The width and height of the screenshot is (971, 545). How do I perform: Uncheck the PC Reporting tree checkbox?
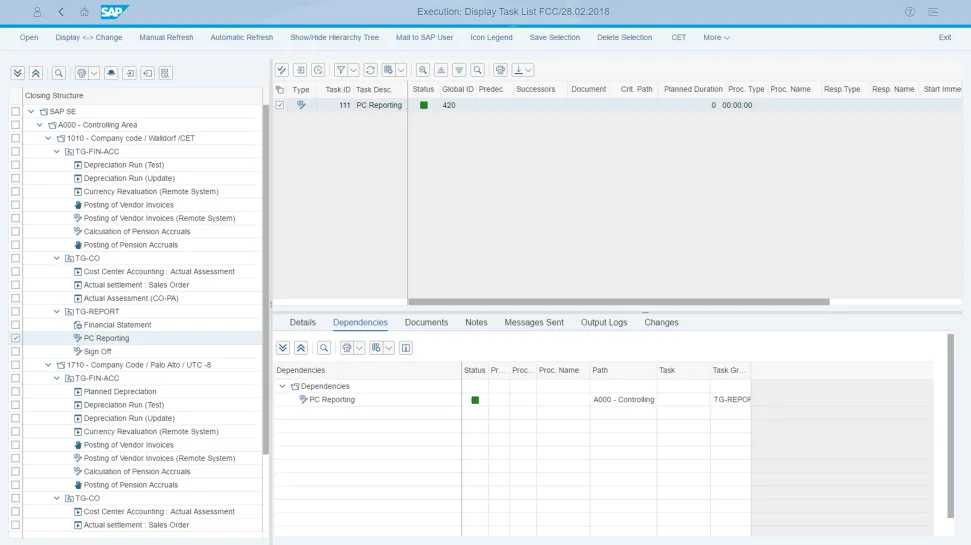click(x=15, y=339)
